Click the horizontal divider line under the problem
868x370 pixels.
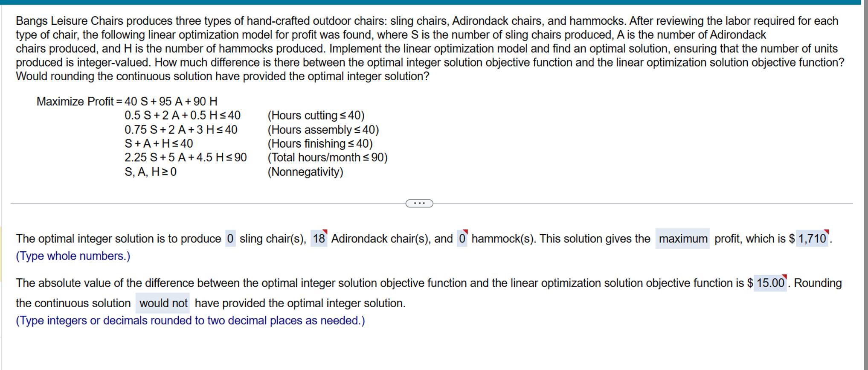213,204
